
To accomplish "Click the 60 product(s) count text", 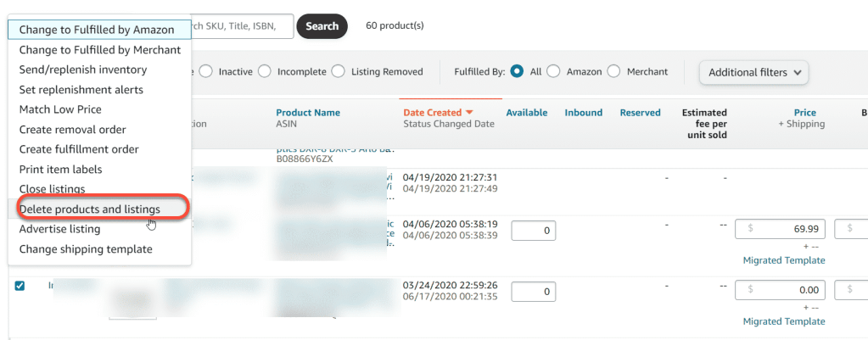I will tap(395, 25).
